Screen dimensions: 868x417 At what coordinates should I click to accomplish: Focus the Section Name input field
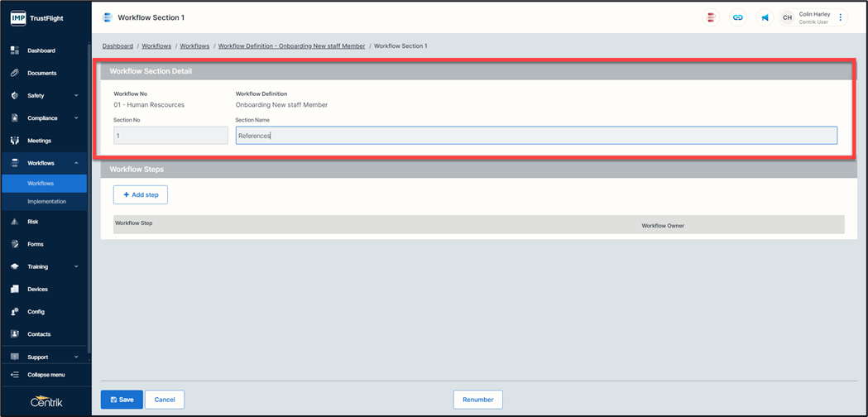pyautogui.click(x=536, y=136)
